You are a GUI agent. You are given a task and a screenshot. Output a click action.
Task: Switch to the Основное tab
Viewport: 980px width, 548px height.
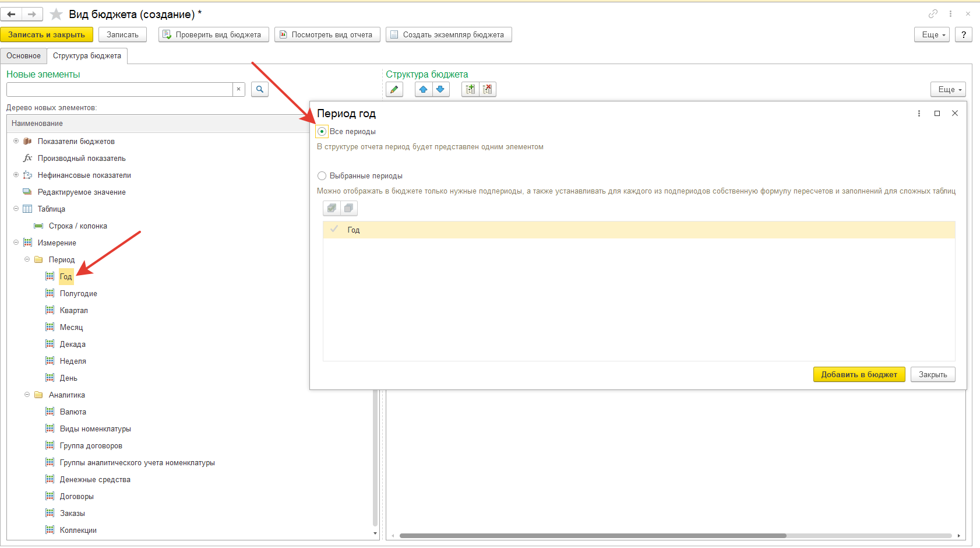point(24,56)
